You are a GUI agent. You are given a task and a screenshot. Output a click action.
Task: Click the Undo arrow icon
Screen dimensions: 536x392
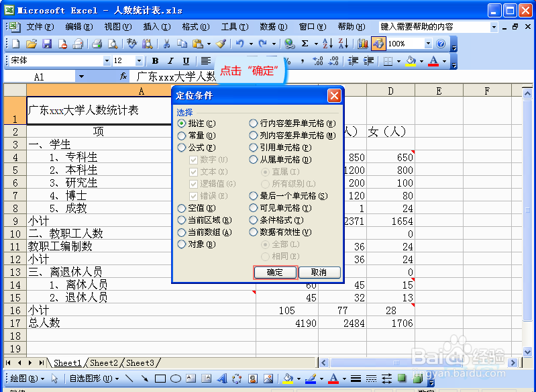240,44
